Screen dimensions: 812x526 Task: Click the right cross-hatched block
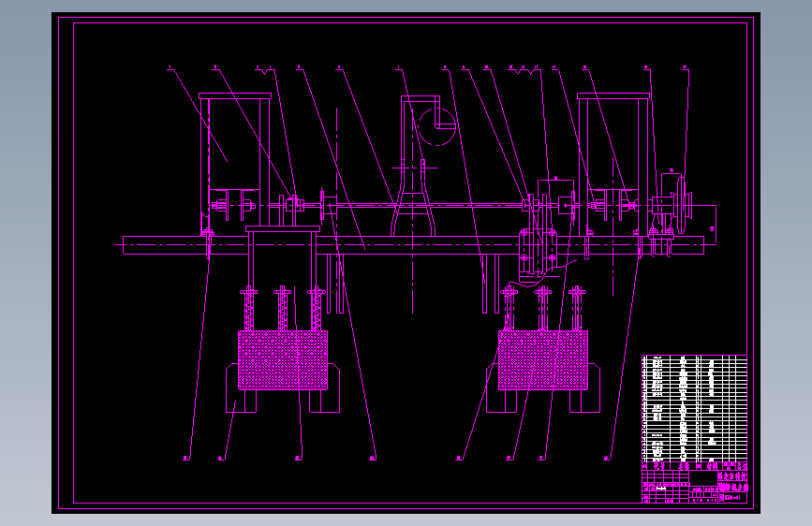[542, 360]
